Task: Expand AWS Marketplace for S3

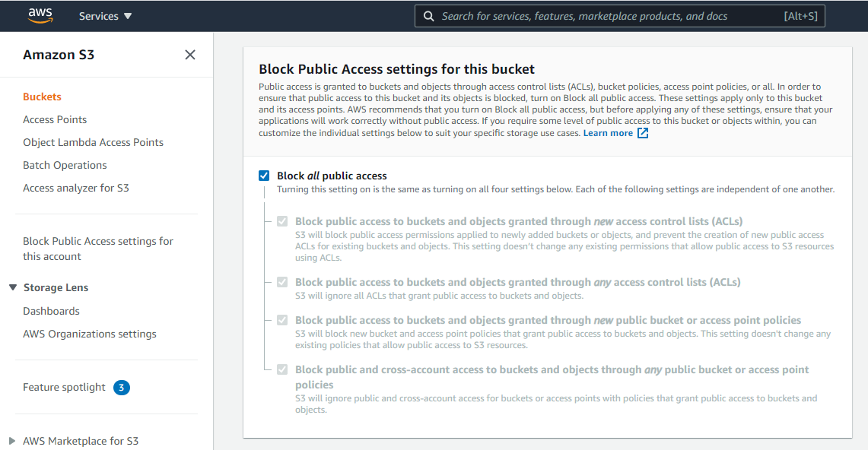Action: 12,441
